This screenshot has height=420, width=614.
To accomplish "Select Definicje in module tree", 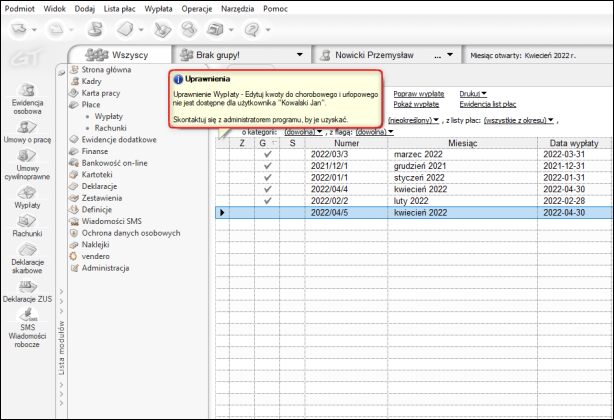I will pyautogui.click(x=96, y=210).
